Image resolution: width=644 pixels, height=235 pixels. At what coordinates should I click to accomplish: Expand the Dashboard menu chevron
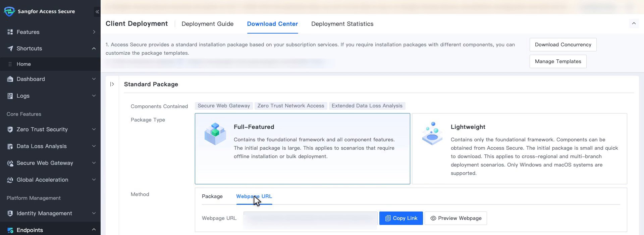[94, 79]
